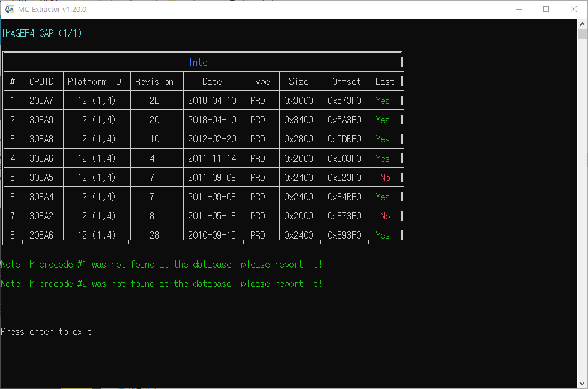588x389 pixels.
Task: Click size value 0x2800
Action: click(x=299, y=139)
